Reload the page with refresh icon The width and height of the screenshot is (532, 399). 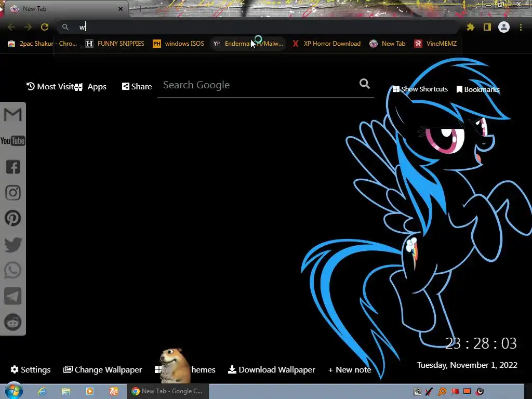pos(45,27)
